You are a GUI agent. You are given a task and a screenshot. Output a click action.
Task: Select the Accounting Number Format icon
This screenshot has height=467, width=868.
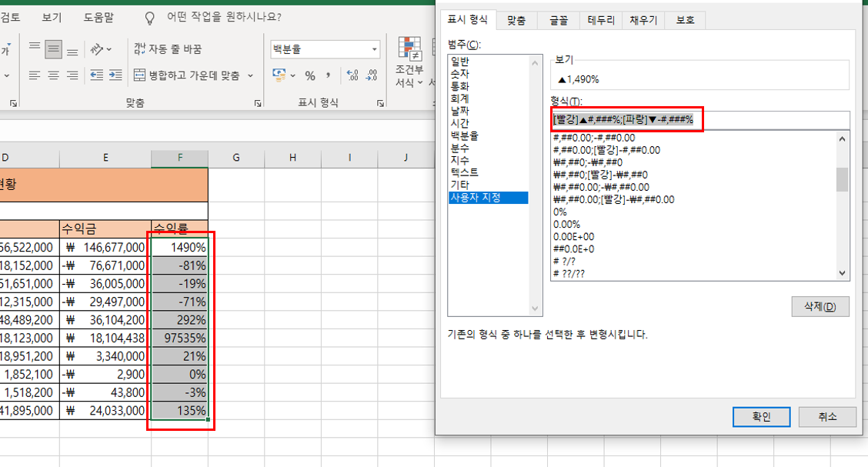point(280,75)
